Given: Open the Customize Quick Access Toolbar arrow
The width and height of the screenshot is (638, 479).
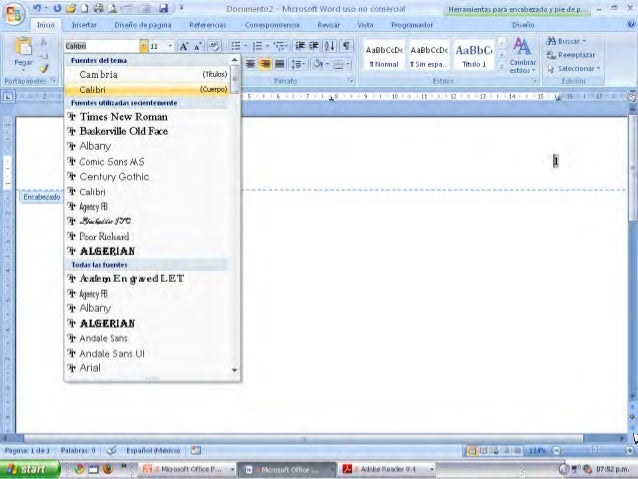Looking at the screenshot, I should (x=181, y=8).
